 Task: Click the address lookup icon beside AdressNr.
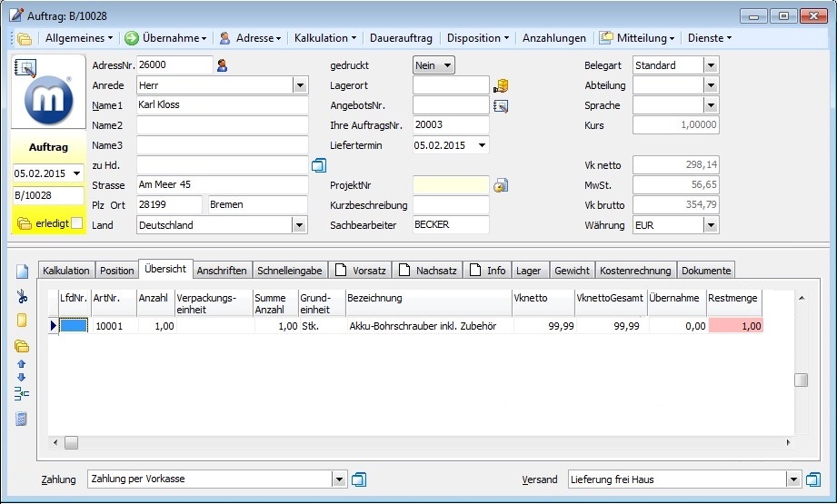coord(222,65)
